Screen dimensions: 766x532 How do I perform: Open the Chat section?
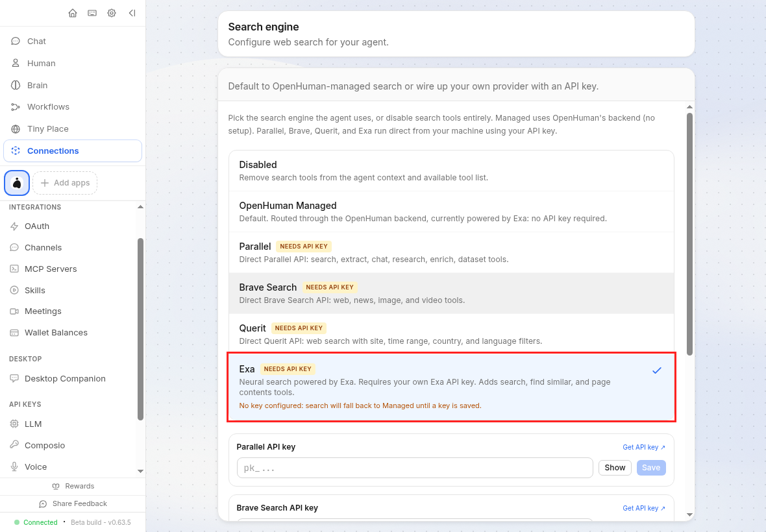(x=73, y=42)
